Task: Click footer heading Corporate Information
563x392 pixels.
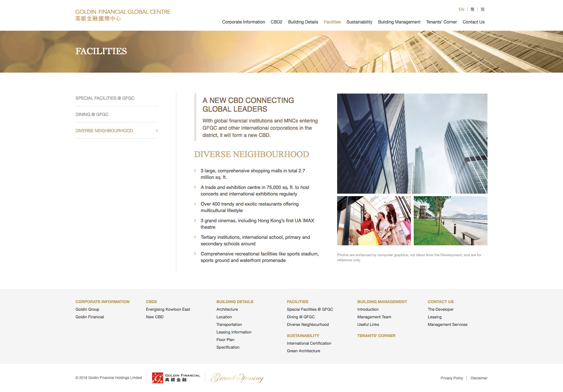Action: [x=102, y=302]
